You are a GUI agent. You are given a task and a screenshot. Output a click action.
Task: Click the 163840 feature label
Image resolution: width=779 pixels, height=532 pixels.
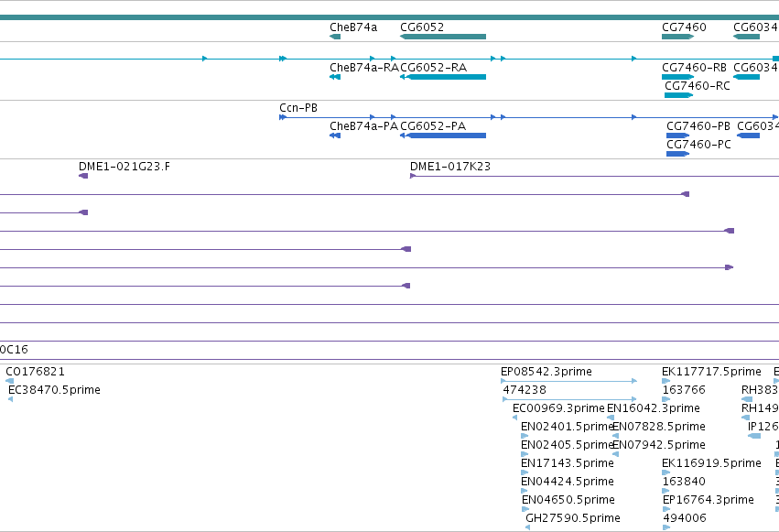(x=684, y=482)
